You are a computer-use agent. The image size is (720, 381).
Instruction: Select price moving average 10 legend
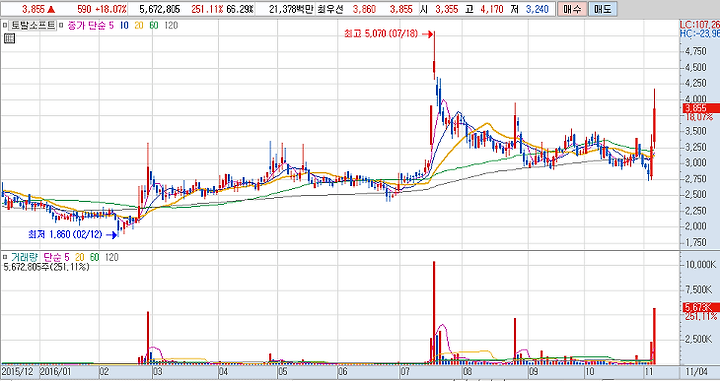coord(124,26)
